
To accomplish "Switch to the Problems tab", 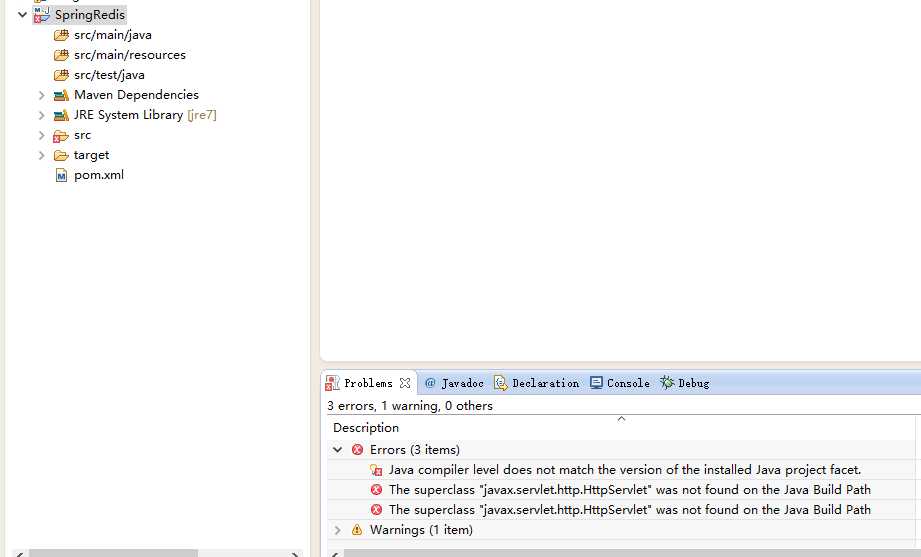I will point(368,383).
